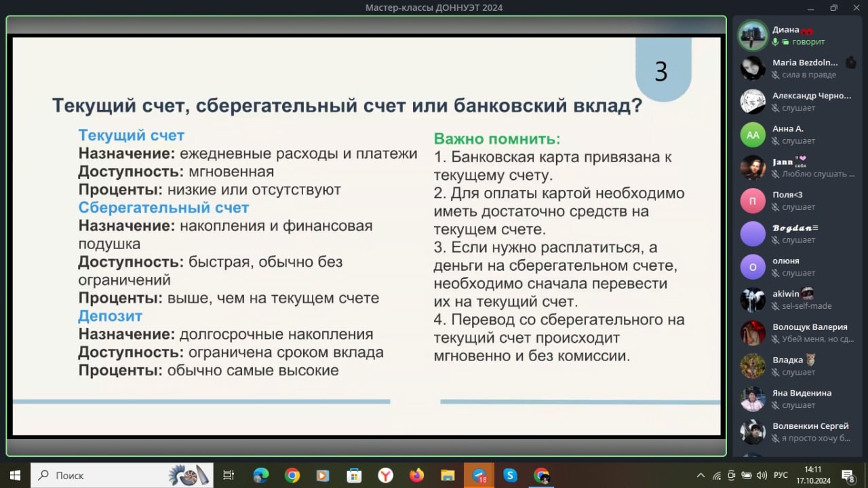The width and height of the screenshot is (868, 488).
Task: Click the second Chrome profile taskbar icon
Action: point(541,476)
